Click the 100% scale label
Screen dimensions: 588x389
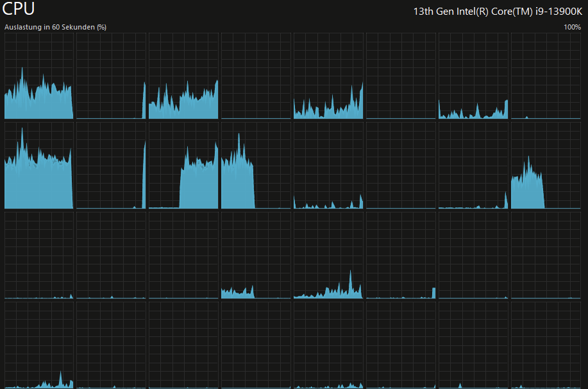pos(572,27)
